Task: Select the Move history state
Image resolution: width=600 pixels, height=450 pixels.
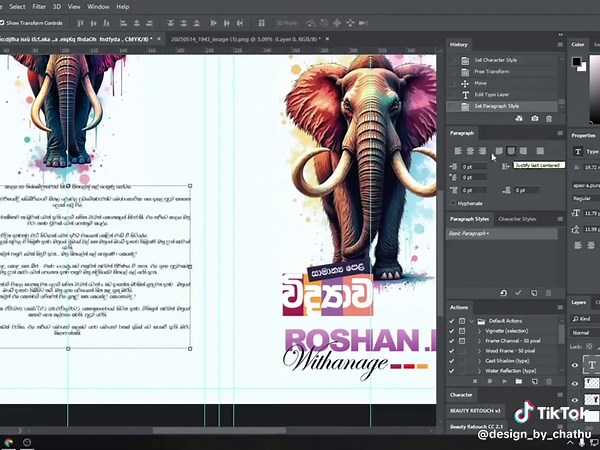Action: [504, 83]
